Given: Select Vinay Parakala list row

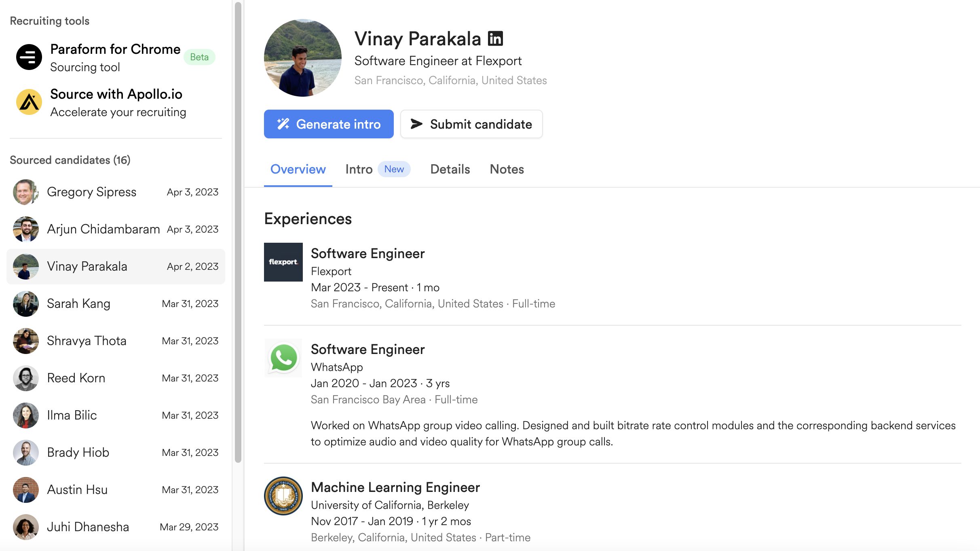Looking at the screenshot, I should pyautogui.click(x=116, y=267).
